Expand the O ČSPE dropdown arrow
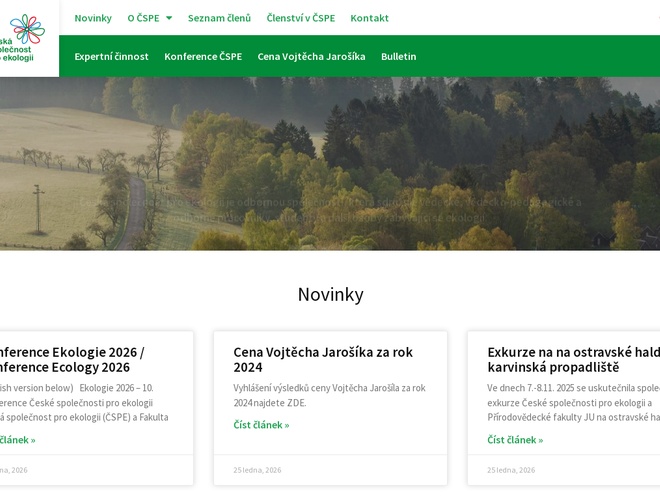 pos(169,18)
